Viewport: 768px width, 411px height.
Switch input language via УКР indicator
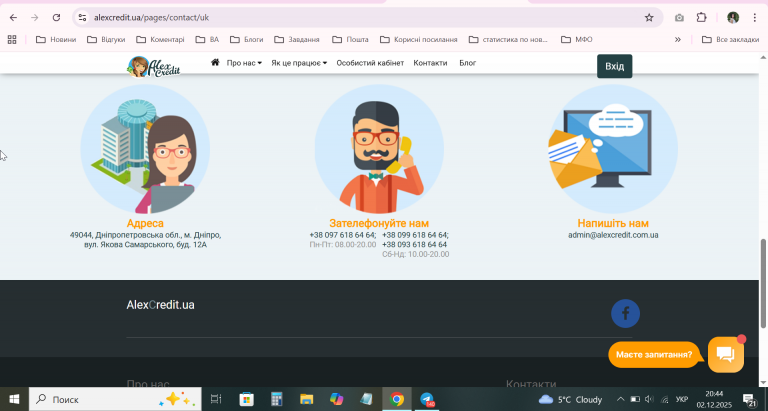(x=682, y=399)
